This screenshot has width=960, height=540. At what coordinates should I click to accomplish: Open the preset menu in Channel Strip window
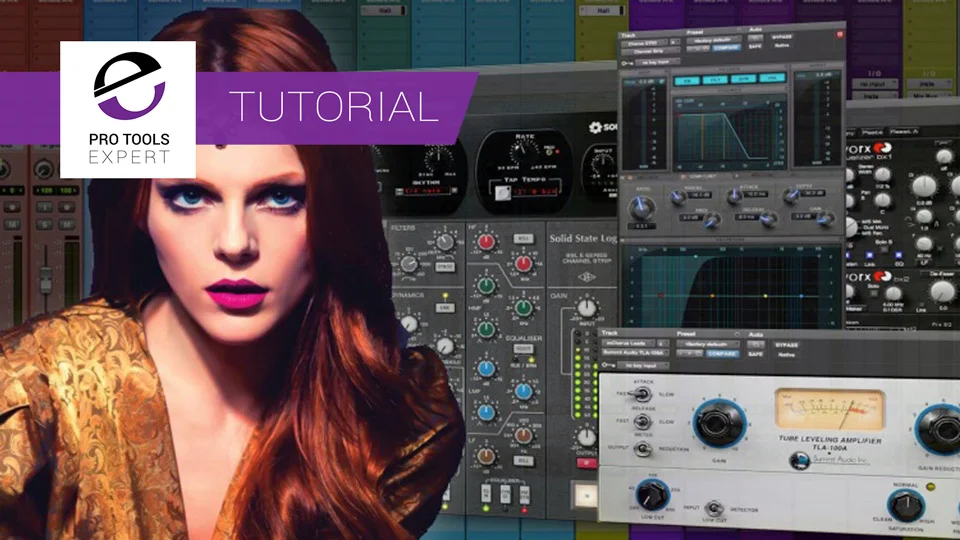[713, 40]
